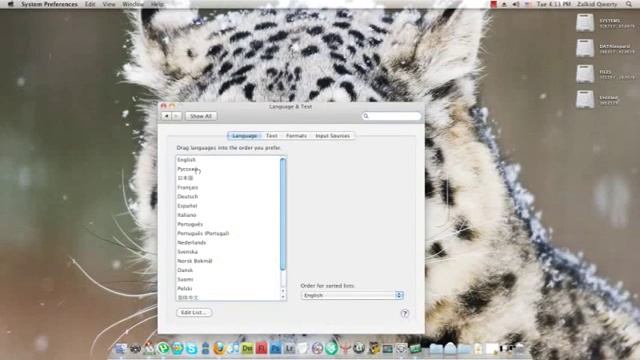640x360 pixels.
Task: Open Skype in the Dock
Action: click(191, 349)
